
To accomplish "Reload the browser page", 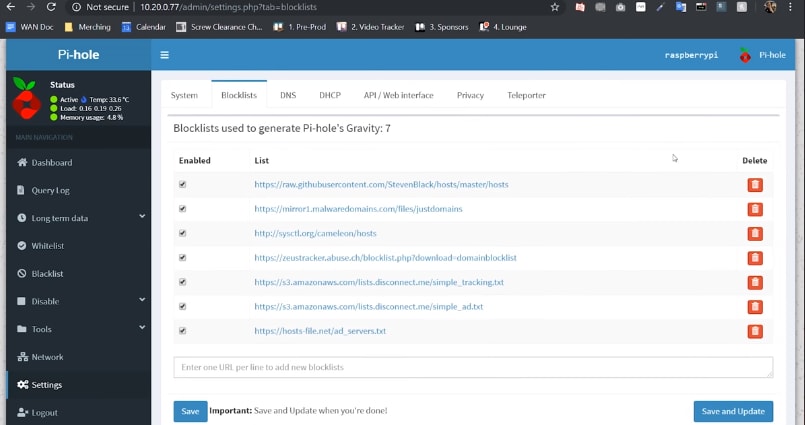I will pos(51,7).
